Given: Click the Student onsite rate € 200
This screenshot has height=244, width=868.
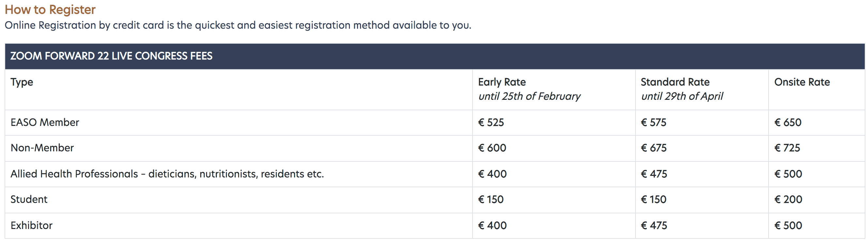Looking at the screenshot, I should [788, 200].
